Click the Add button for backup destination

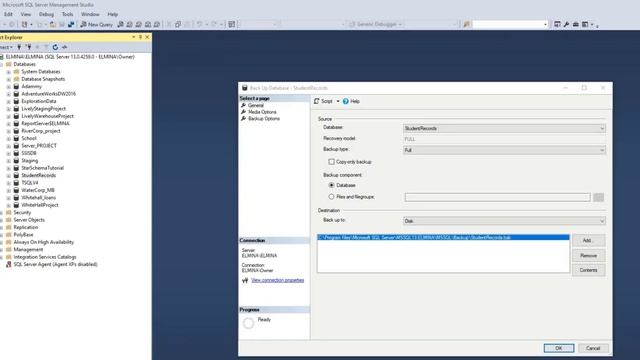588,240
